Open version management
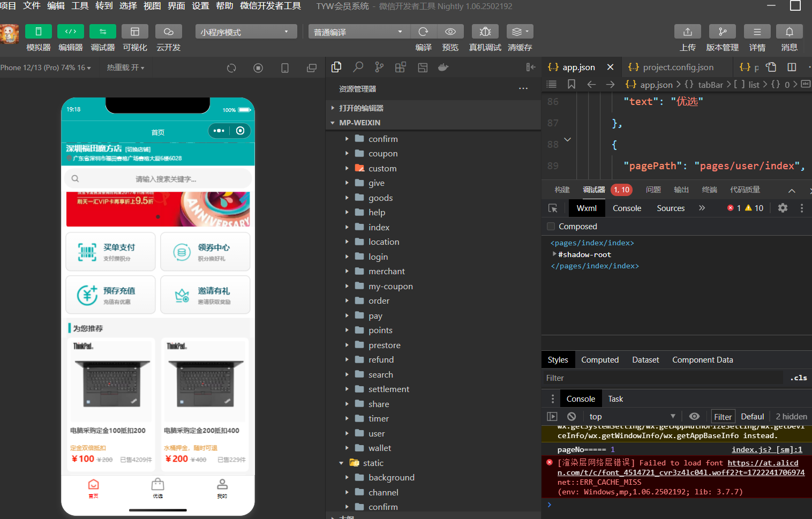 click(723, 32)
